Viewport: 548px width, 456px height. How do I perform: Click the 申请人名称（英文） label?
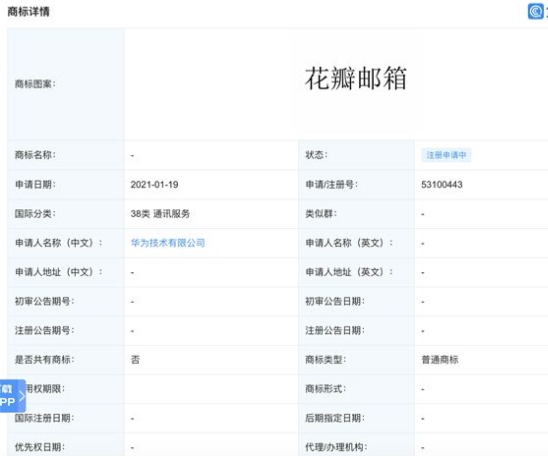point(349,243)
